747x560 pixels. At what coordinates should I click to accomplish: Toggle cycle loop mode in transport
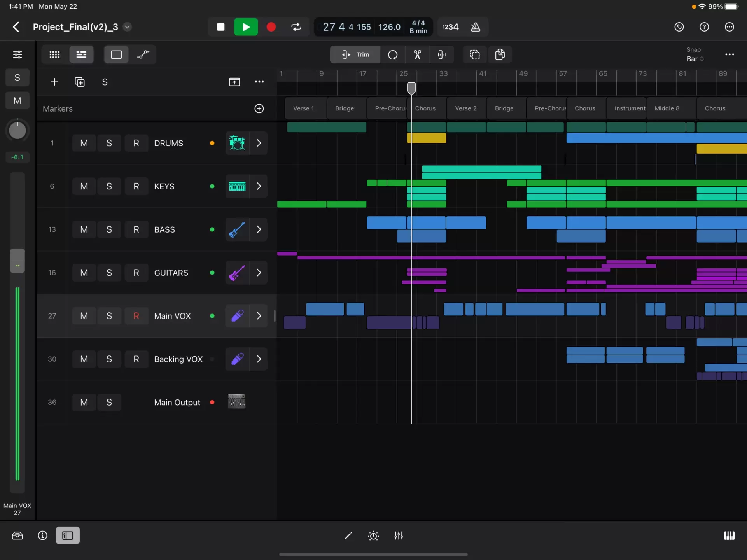click(x=296, y=27)
